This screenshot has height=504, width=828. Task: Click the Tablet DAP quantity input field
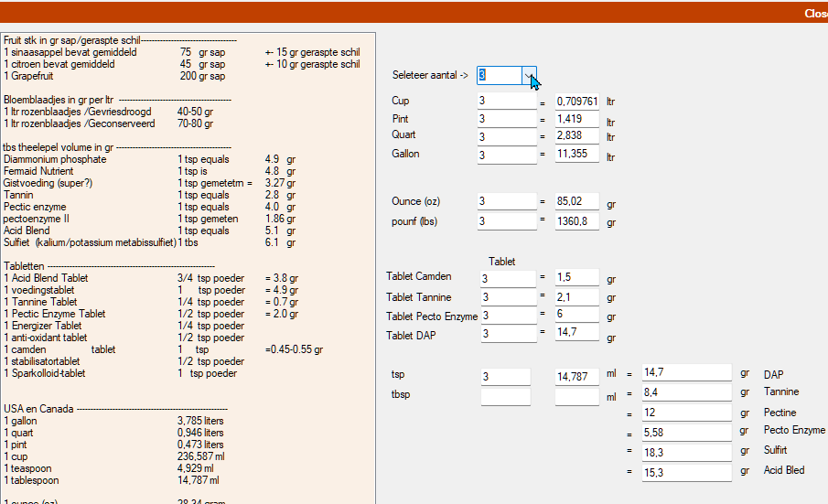508,334
